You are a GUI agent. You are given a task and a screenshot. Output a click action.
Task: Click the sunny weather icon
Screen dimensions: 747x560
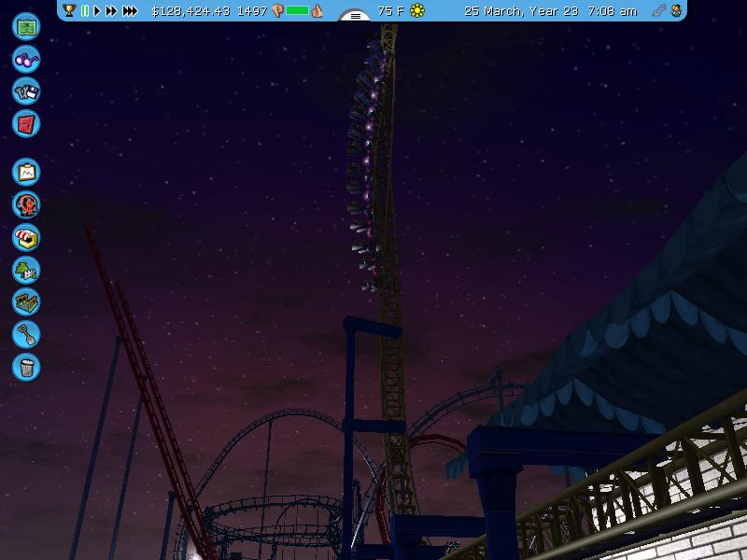[x=417, y=10]
